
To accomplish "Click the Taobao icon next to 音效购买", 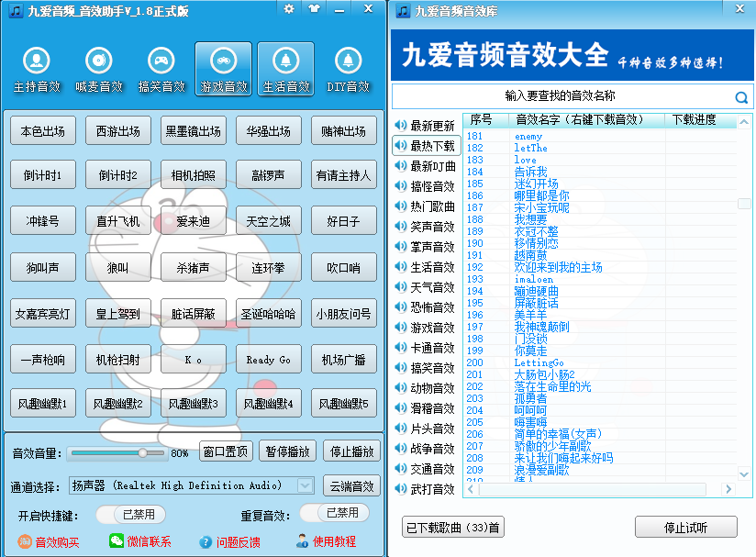I will [x=25, y=541].
